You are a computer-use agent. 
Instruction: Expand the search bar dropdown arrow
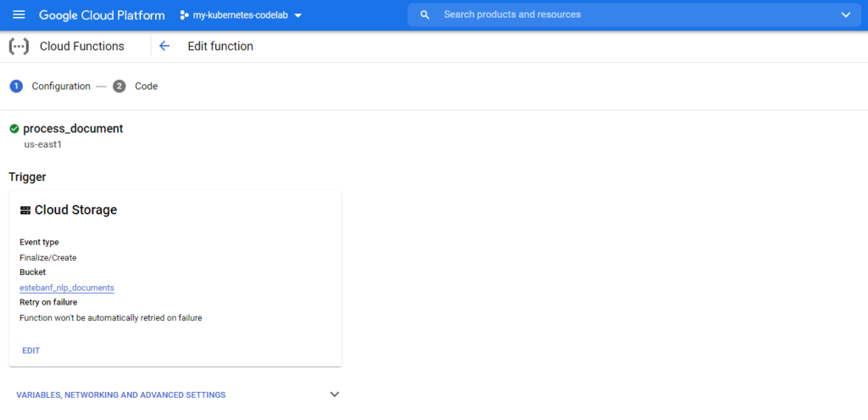click(845, 15)
